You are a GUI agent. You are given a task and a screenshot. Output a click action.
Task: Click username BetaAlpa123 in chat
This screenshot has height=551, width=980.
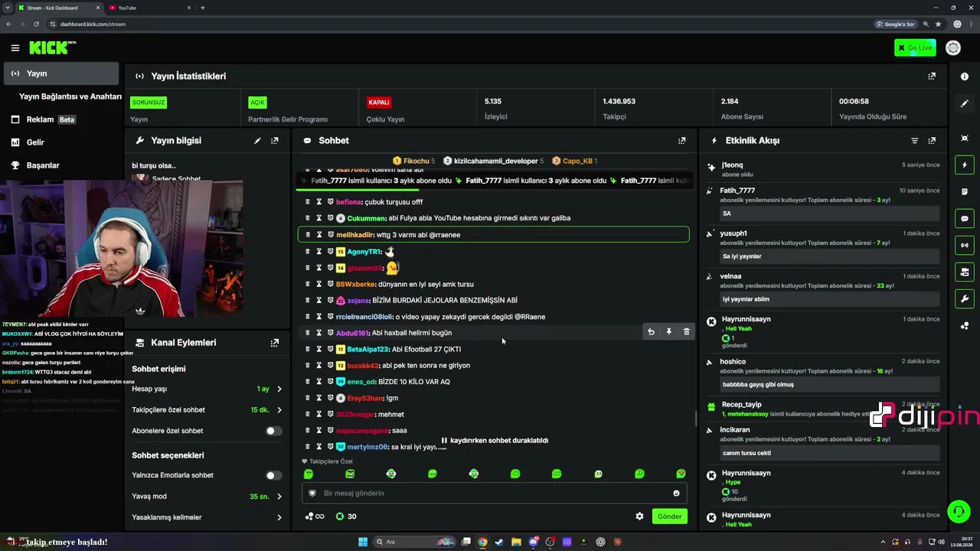point(367,349)
